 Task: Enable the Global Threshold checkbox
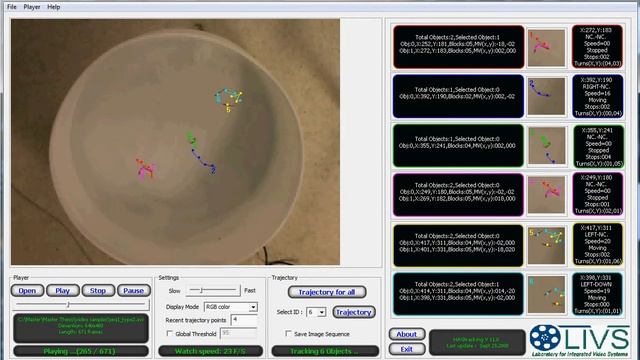click(170, 333)
